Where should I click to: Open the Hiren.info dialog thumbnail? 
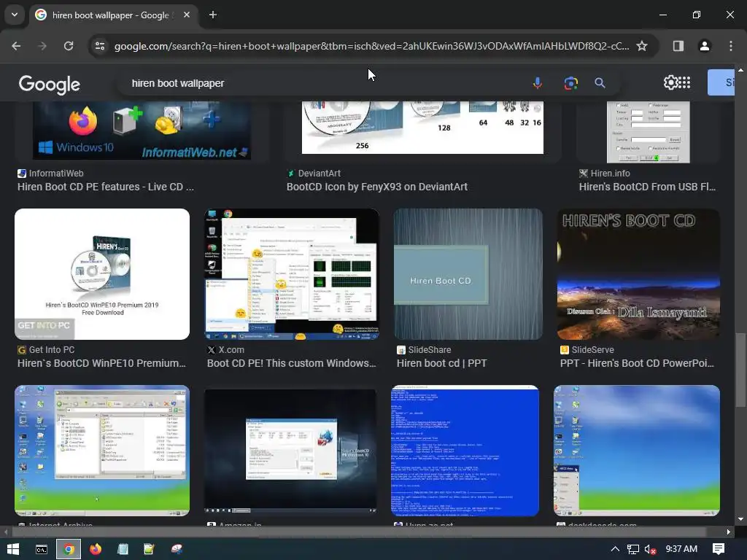tap(648, 132)
